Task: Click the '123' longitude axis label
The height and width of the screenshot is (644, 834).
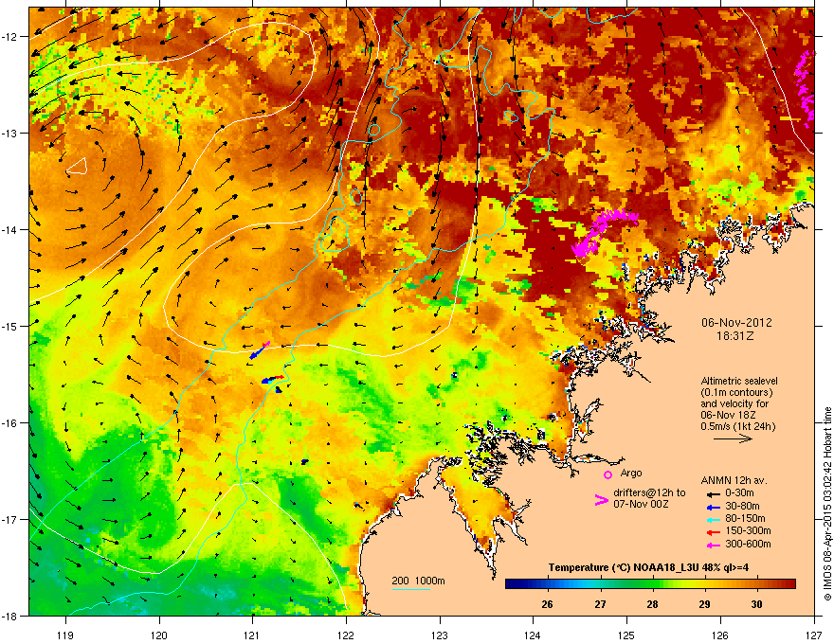Action: pyautogui.click(x=440, y=635)
